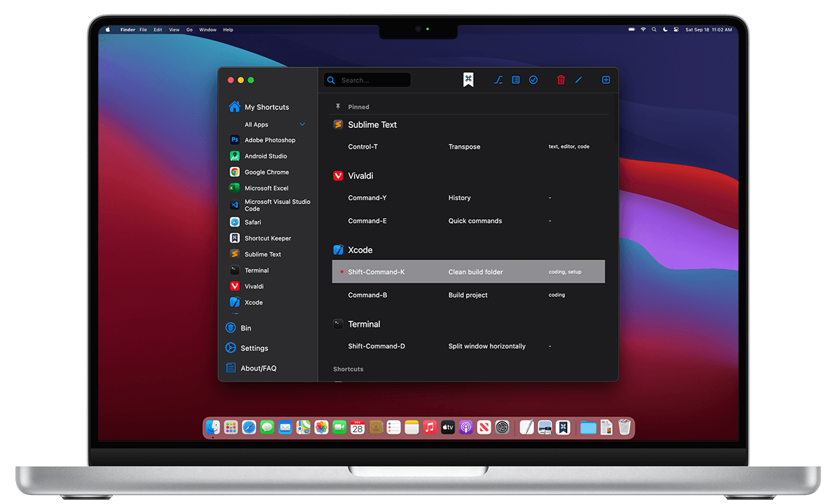Open Finder from the dock
Viewport: 835px width, 504px height.
pyautogui.click(x=213, y=428)
